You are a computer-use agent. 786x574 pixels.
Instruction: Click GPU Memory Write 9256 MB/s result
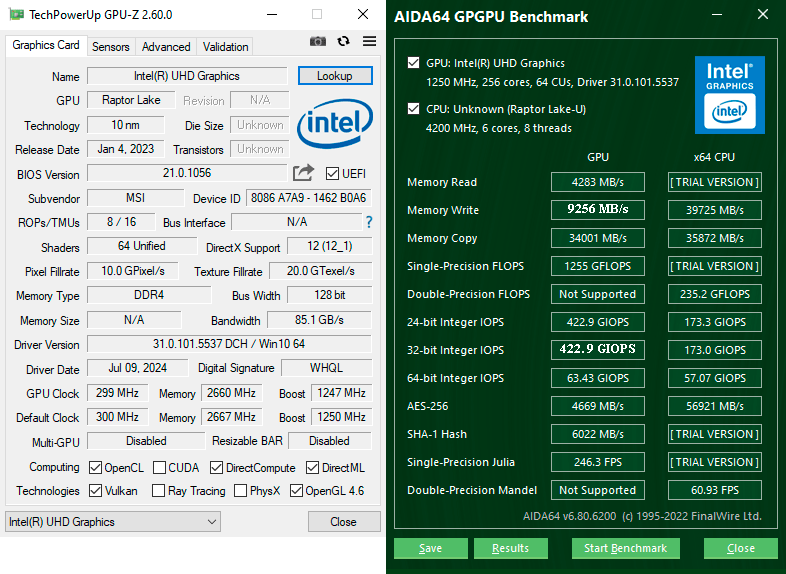pos(598,210)
